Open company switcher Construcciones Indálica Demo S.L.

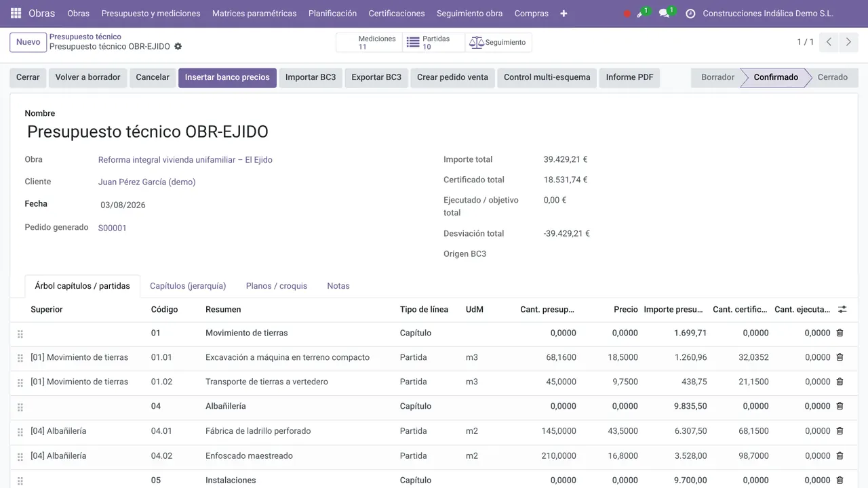[768, 14]
